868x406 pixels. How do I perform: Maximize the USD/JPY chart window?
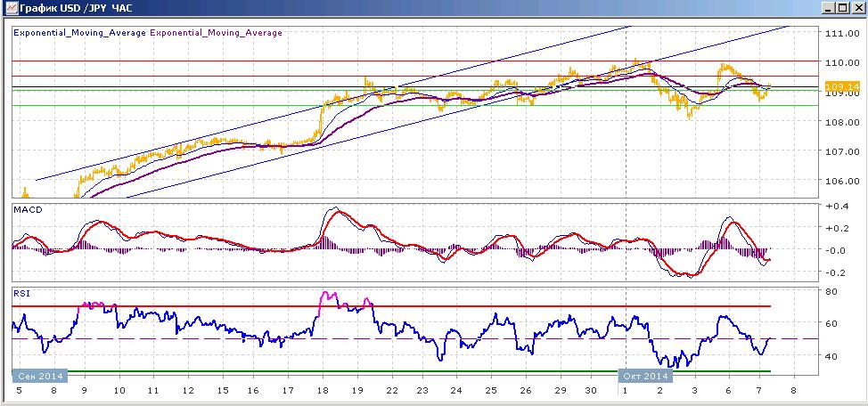[x=842, y=8]
